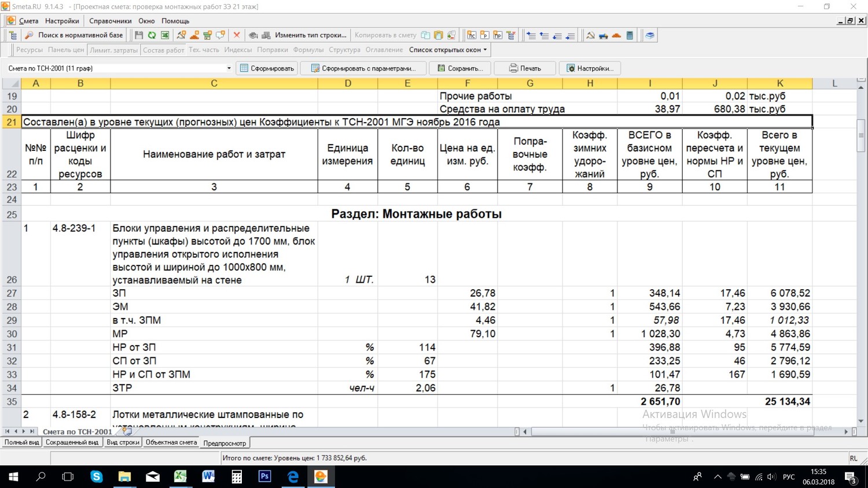Screen dimensions: 868x488
Task: Switch to the 'Объектная смета' tab
Action: pyautogui.click(x=171, y=442)
